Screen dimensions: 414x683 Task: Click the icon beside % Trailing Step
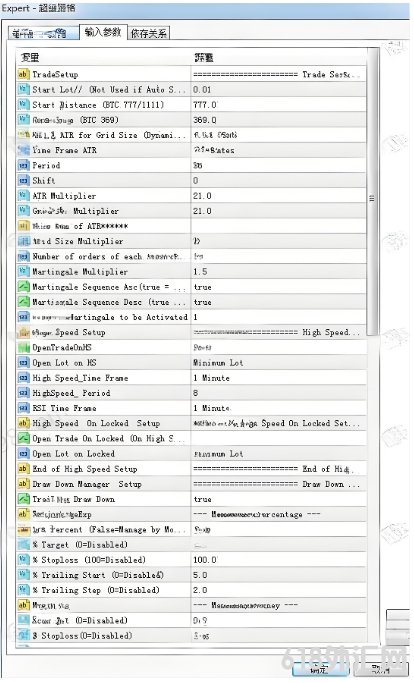23,590
